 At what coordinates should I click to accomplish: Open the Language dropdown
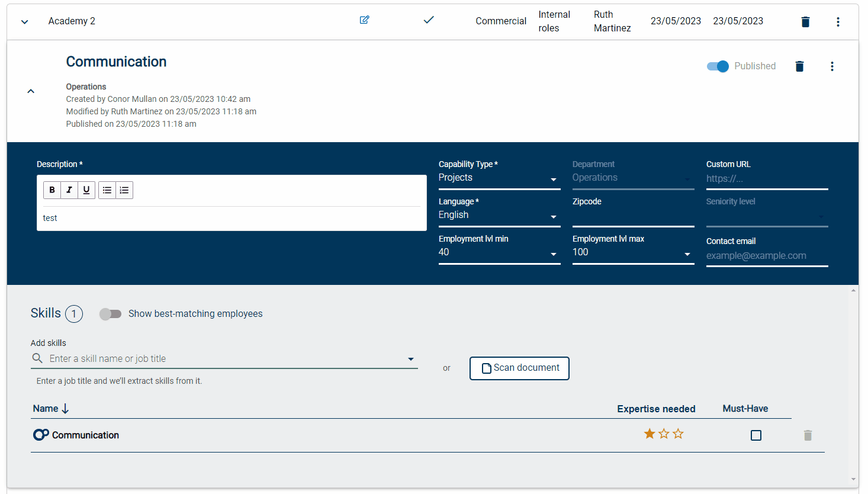pos(553,217)
